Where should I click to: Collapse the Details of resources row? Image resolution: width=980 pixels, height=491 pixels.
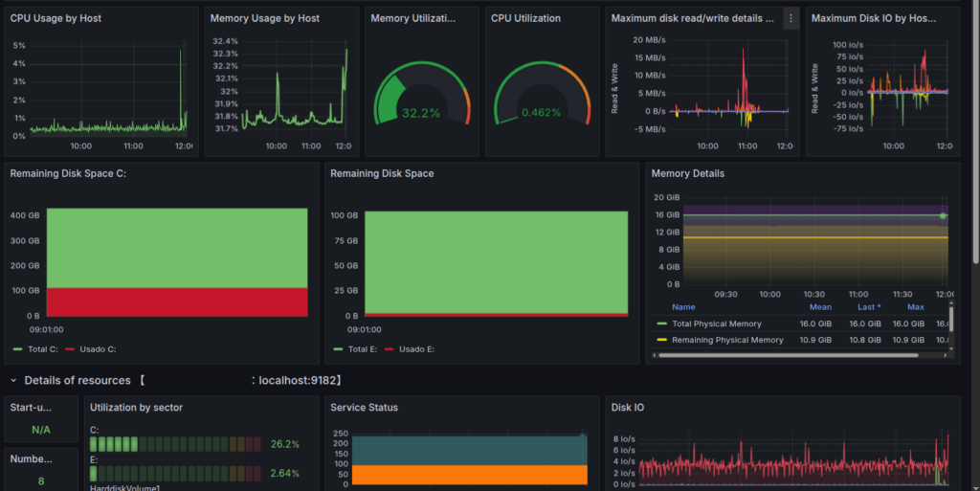tap(13, 380)
